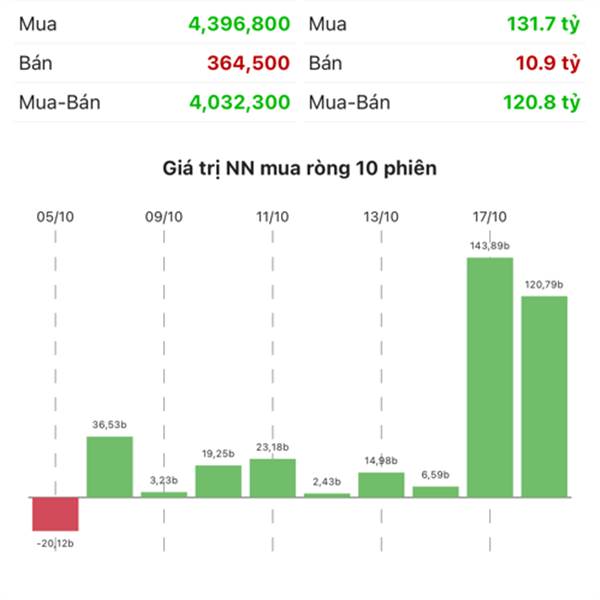
Task: Click the tallest 143,89b bar
Action: pos(490,377)
